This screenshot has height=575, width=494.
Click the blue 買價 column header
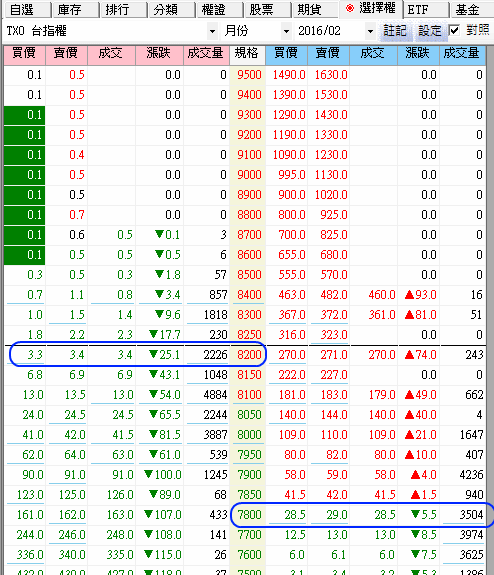pos(286,55)
